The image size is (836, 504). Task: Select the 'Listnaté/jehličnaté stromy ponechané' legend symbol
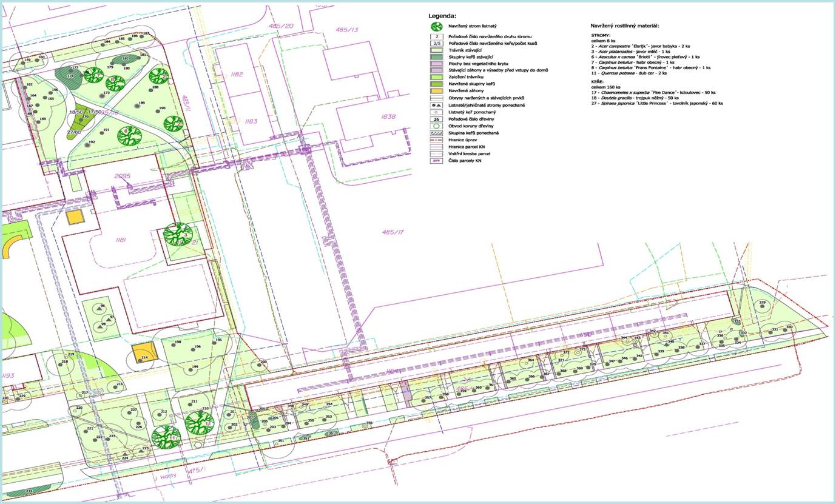coord(436,105)
